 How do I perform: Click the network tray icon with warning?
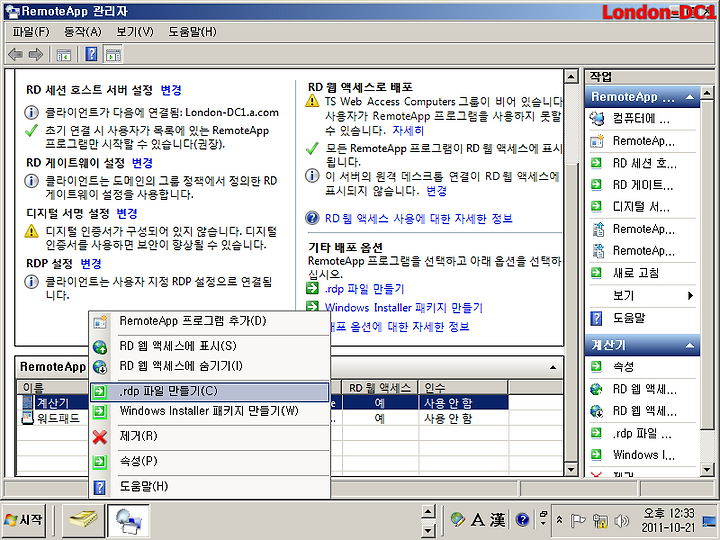click(600, 520)
